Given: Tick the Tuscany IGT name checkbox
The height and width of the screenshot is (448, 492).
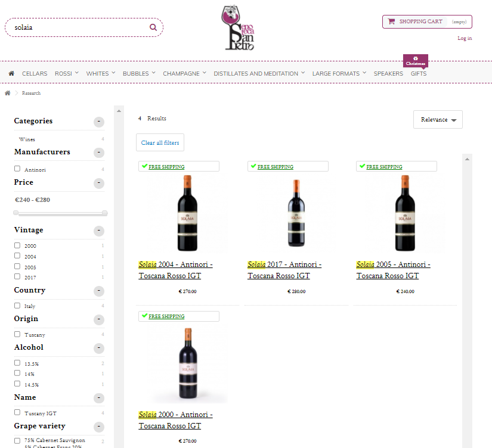Looking at the screenshot, I should [17, 412].
